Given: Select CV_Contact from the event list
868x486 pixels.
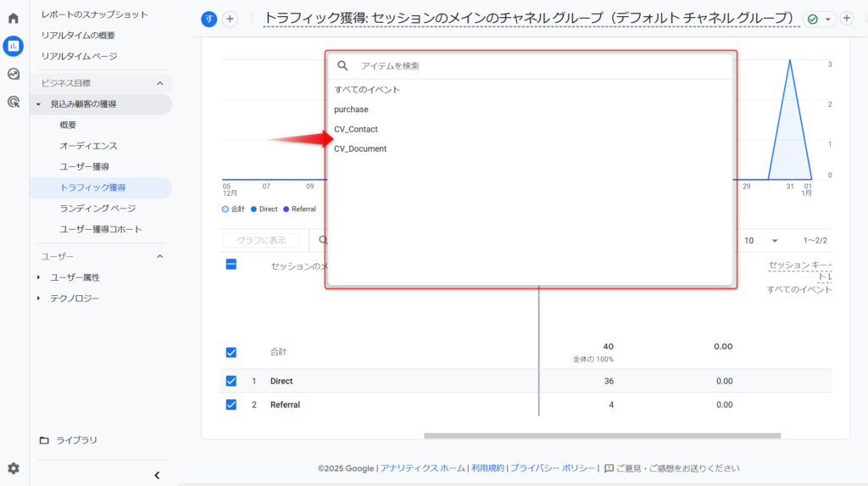Looking at the screenshot, I should 356,129.
